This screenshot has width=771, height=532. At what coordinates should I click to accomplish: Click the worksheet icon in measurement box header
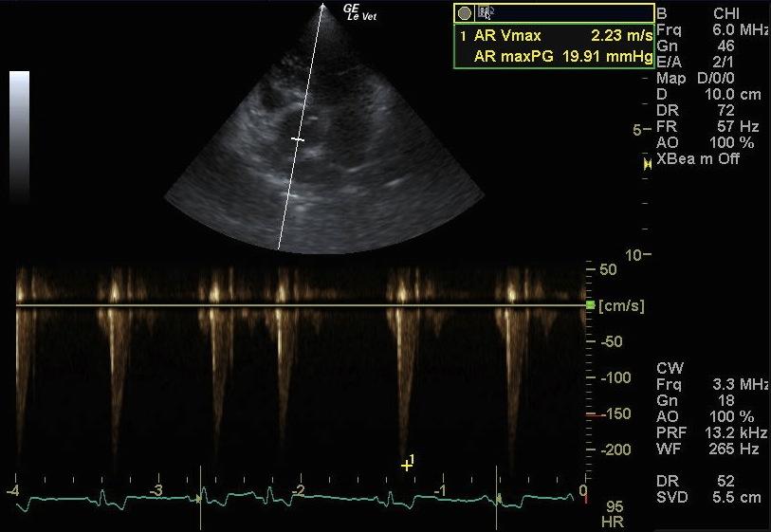click(x=485, y=13)
